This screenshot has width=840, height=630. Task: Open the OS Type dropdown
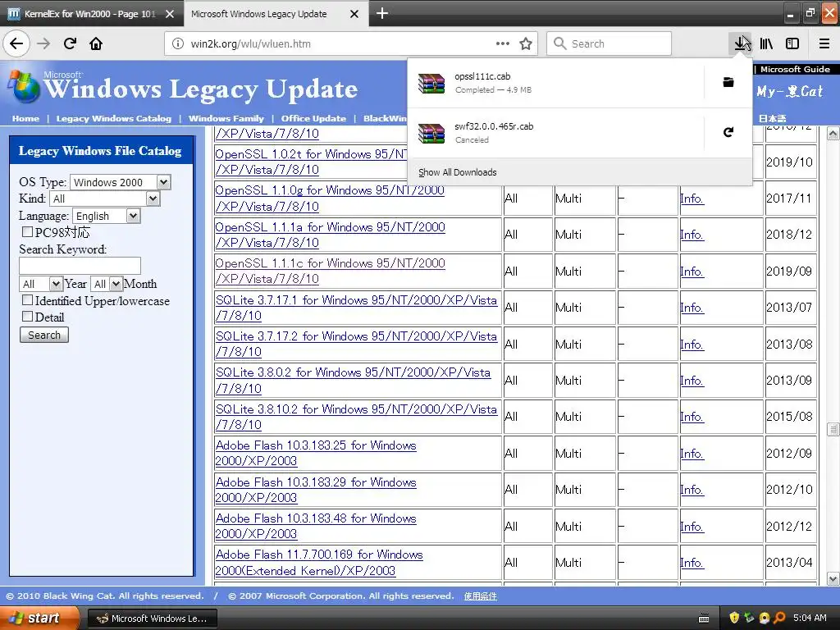[x=120, y=182]
